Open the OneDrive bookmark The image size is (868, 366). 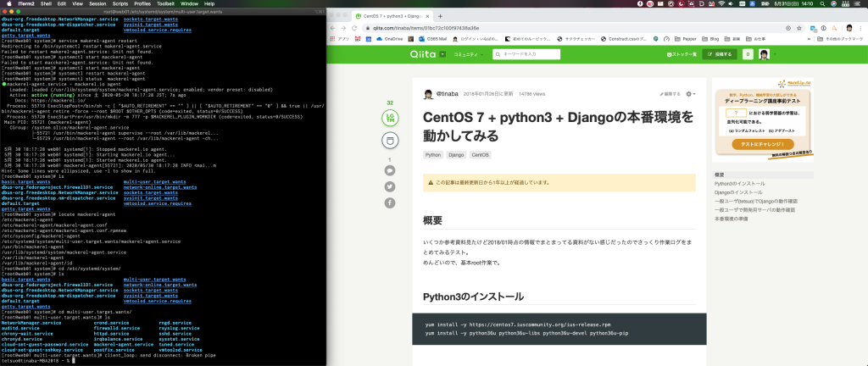pyautogui.click(x=390, y=39)
